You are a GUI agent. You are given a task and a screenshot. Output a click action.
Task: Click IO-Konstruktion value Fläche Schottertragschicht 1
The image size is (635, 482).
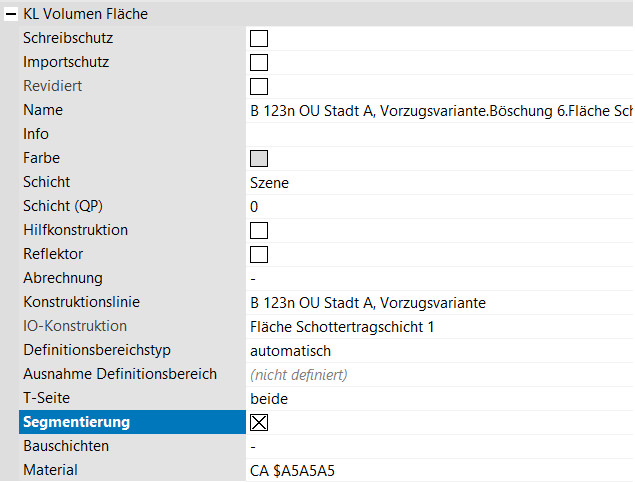[440, 326]
